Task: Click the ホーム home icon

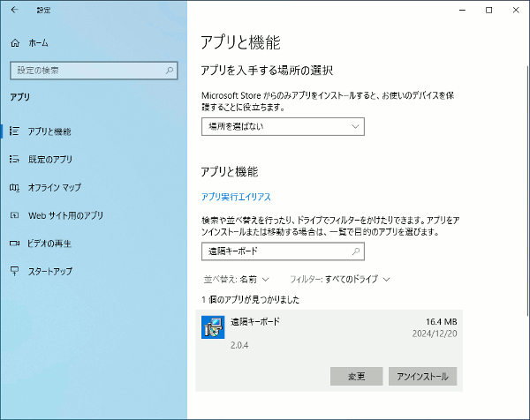Action: point(14,42)
